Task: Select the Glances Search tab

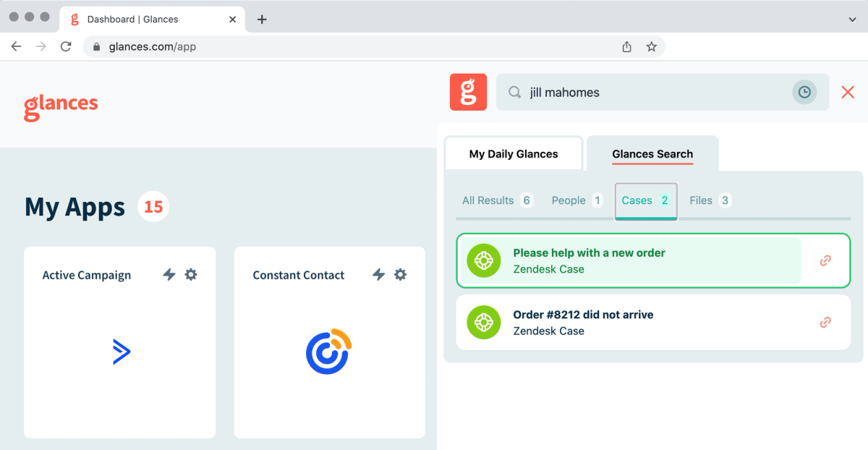Action: [x=652, y=153]
